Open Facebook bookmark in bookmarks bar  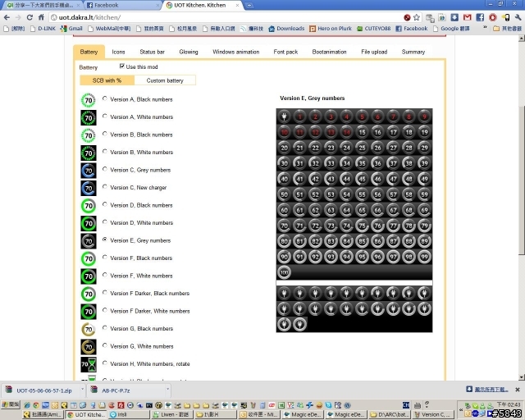pyautogui.click(x=412, y=29)
